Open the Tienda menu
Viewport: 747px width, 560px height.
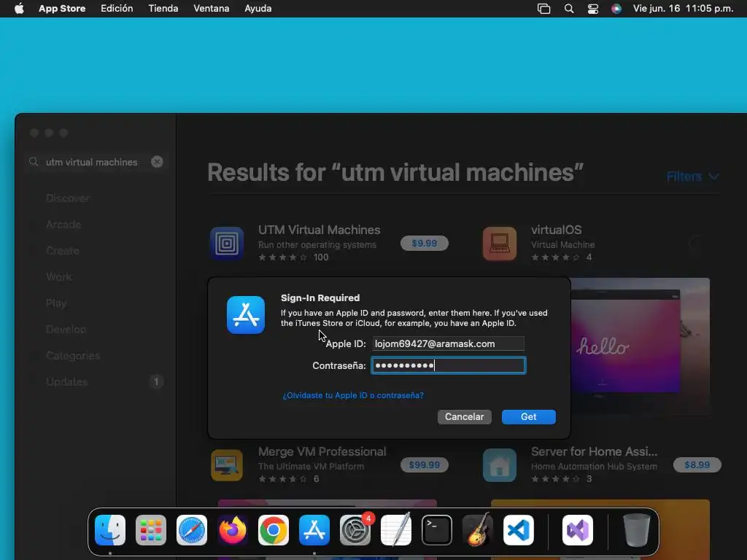(163, 9)
